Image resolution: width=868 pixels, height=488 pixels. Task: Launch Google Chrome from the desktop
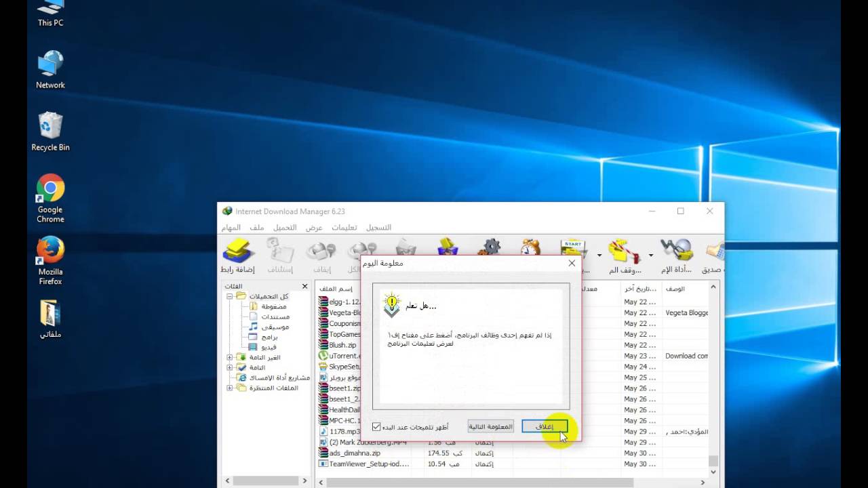coord(50,199)
